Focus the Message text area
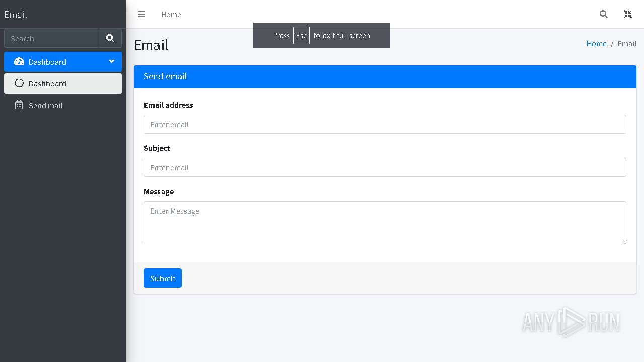 tap(385, 223)
